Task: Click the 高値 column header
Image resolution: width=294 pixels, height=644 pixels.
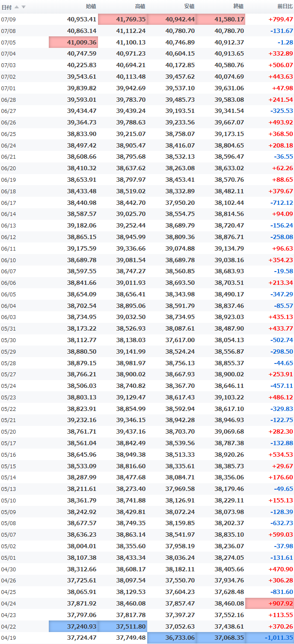Action: coord(140,6)
